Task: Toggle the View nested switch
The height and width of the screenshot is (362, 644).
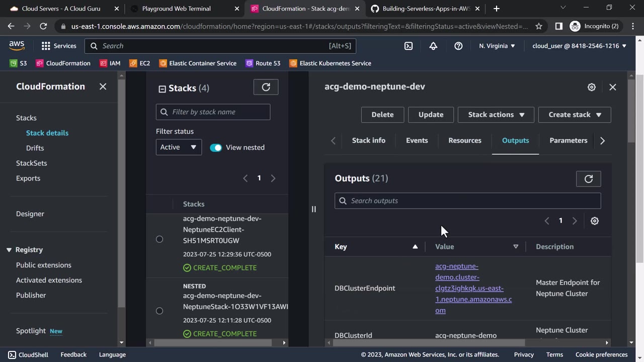Action: 216,147
